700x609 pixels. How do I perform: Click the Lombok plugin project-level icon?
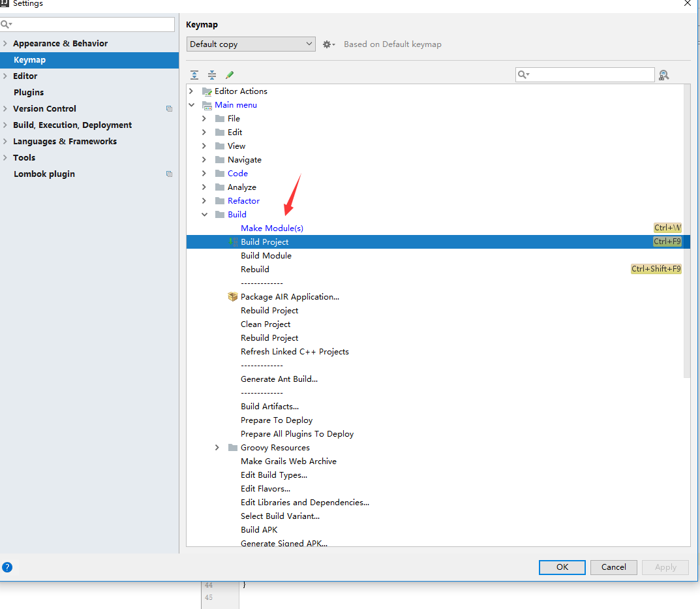tap(169, 174)
